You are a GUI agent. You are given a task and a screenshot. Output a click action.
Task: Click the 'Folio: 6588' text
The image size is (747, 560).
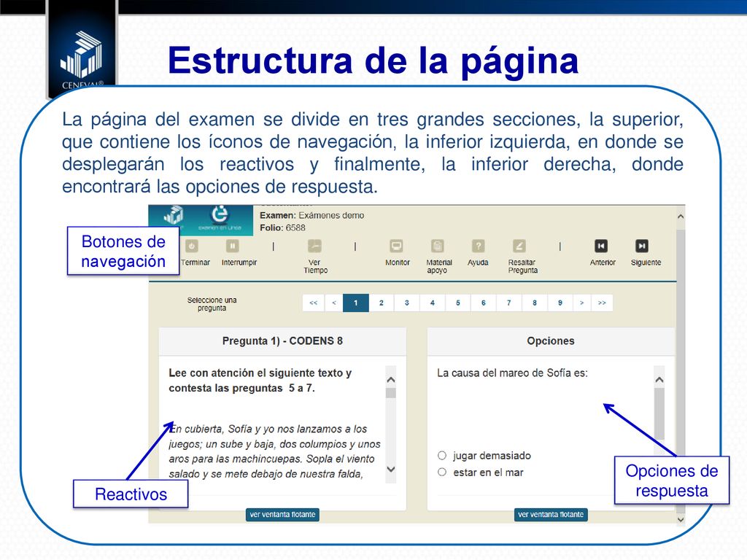tap(282, 228)
